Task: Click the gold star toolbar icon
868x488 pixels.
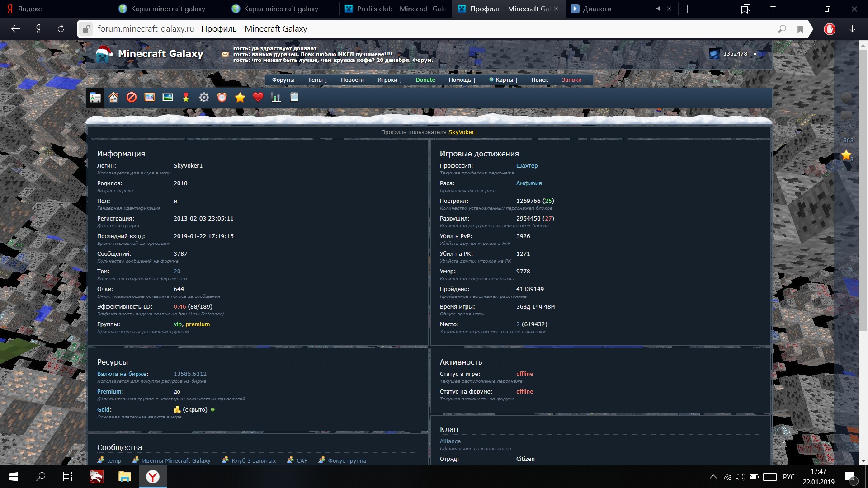Action: tap(240, 97)
